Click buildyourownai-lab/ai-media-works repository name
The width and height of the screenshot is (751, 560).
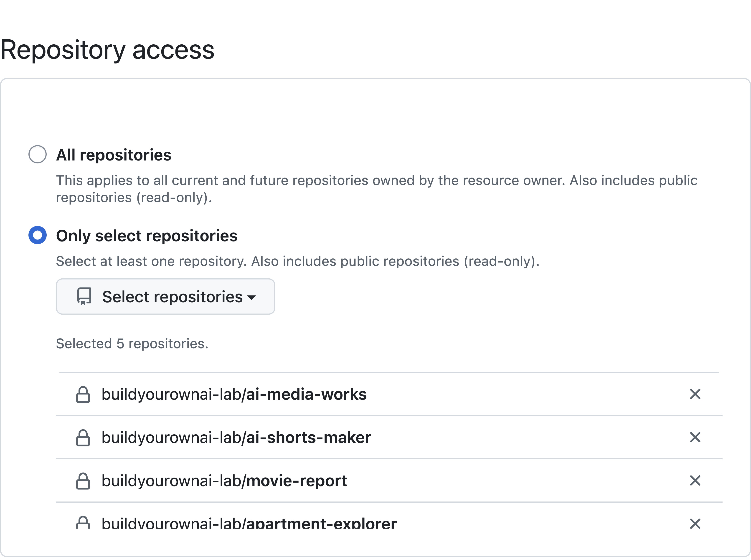(234, 394)
